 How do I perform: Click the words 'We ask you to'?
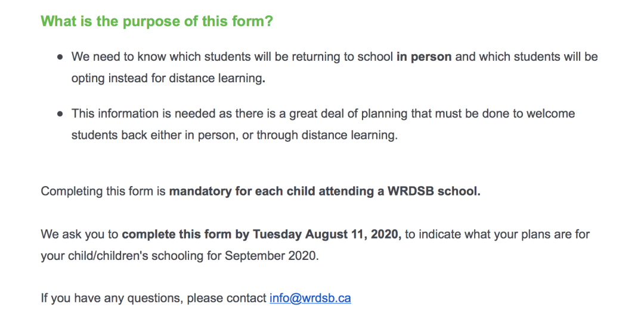point(80,235)
